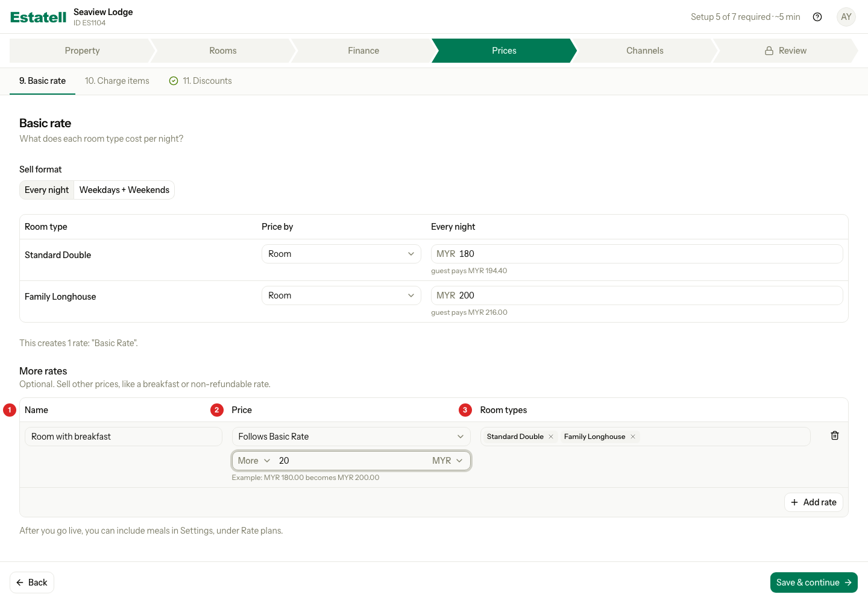Expand the Follows Basic Rate dropdown
Image resolution: width=868 pixels, height=603 pixels.
tap(351, 437)
